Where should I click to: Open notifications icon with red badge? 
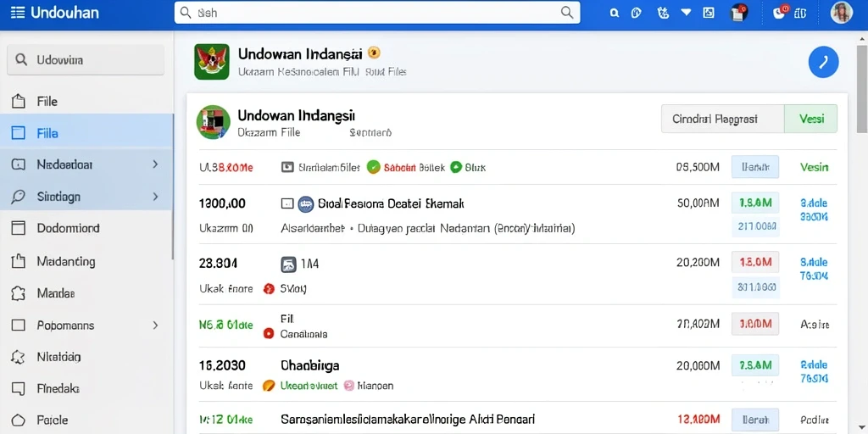coord(780,12)
